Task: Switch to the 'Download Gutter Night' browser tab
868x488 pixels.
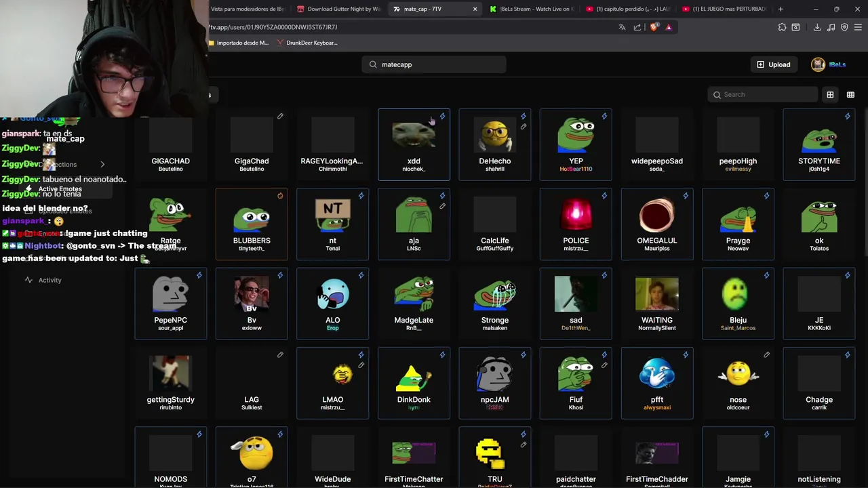Action: (338, 9)
